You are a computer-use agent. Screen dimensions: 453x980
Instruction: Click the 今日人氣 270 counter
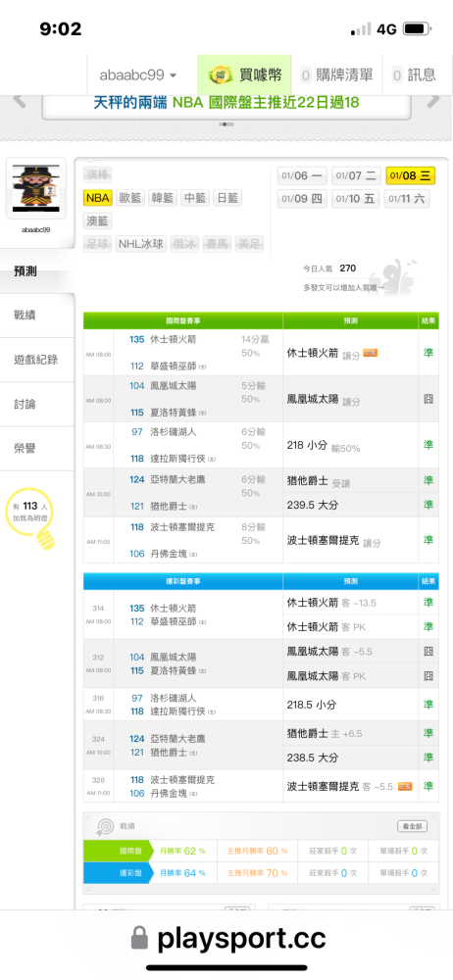(329, 269)
